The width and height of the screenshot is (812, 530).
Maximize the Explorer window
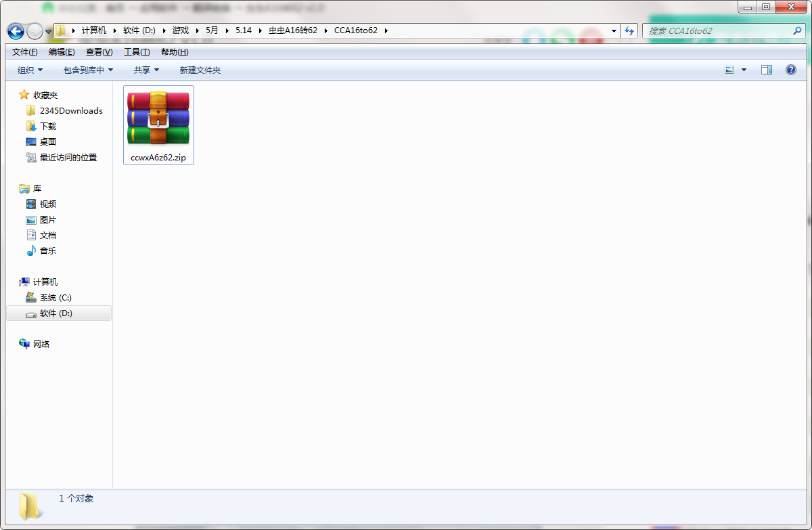point(766,7)
